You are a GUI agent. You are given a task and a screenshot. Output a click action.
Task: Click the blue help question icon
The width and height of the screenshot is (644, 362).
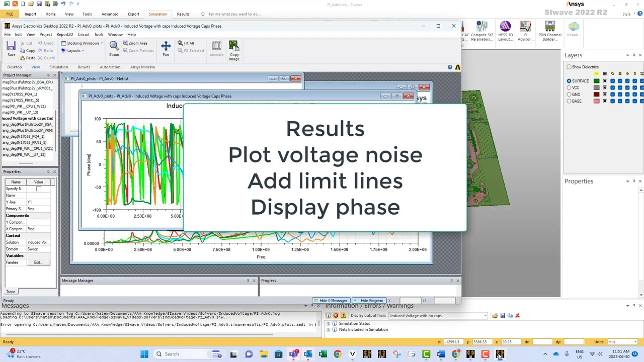[450, 67]
